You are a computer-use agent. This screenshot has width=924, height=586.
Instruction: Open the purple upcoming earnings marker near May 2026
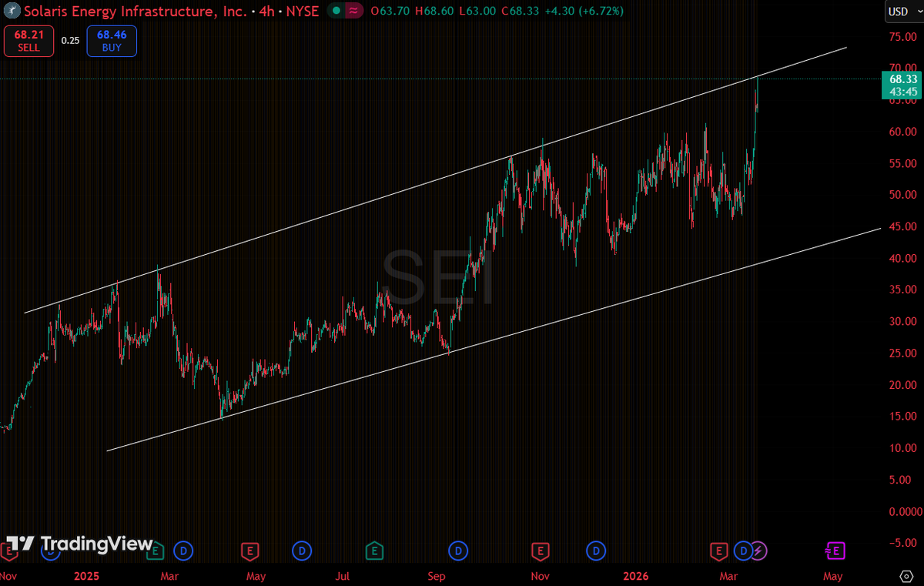point(835,550)
